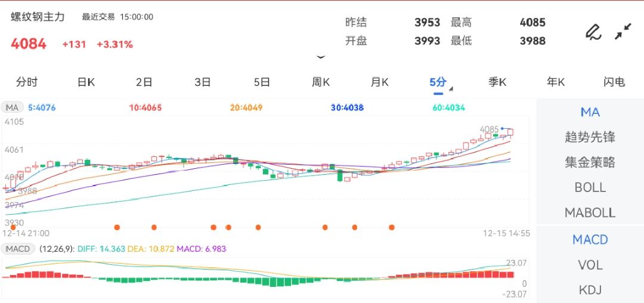The width and height of the screenshot is (644, 303).
Task: Expand quote details with the small chevron
Action: coord(321,57)
